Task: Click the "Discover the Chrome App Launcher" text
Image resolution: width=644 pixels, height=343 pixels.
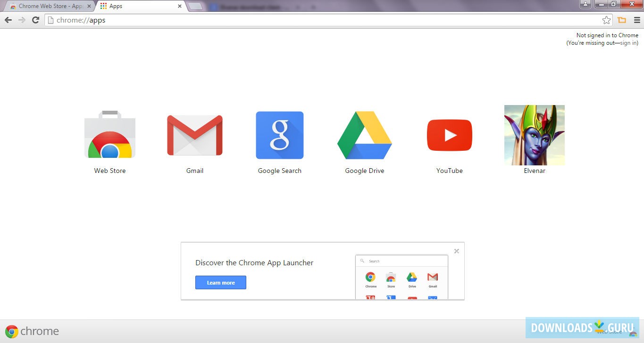Action: coord(254,263)
